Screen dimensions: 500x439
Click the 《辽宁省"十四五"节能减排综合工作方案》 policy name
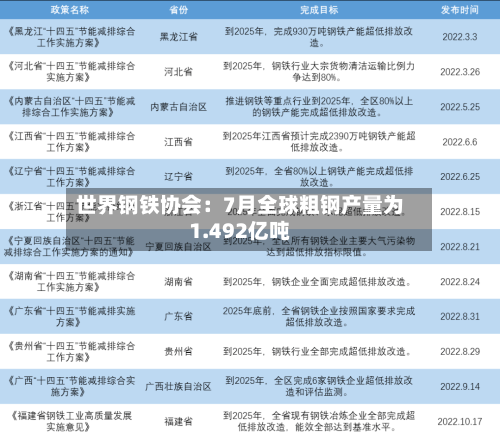click(71, 177)
